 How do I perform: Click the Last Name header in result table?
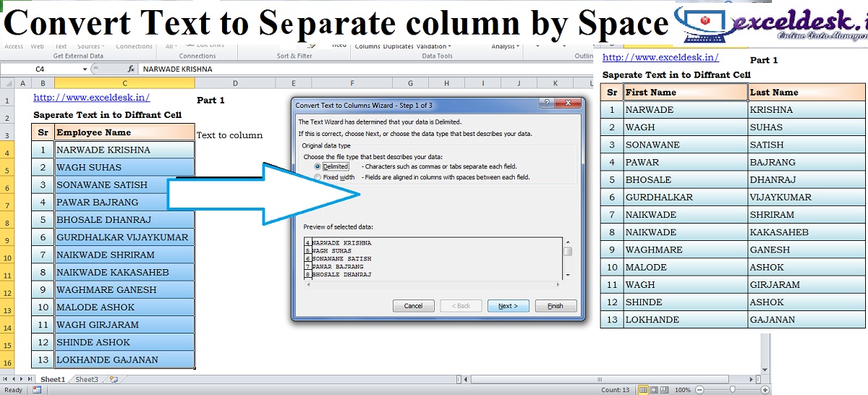pyautogui.click(x=807, y=92)
